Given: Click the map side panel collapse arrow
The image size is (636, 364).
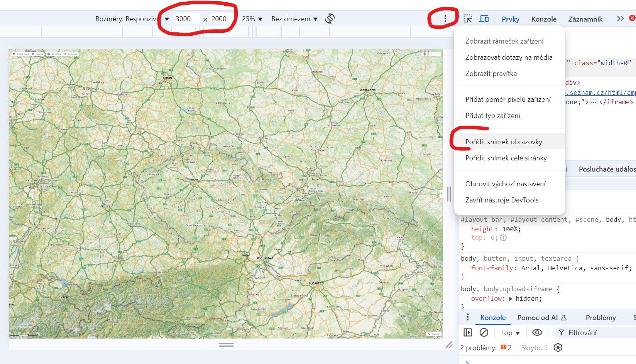Looking at the screenshot, I should coord(441,194).
